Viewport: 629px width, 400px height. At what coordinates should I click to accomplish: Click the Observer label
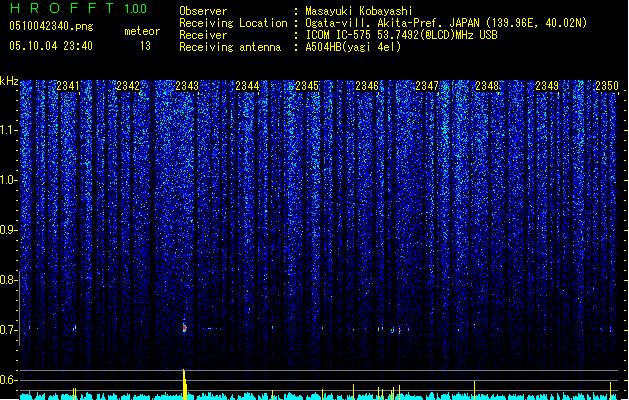pos(203,11)
